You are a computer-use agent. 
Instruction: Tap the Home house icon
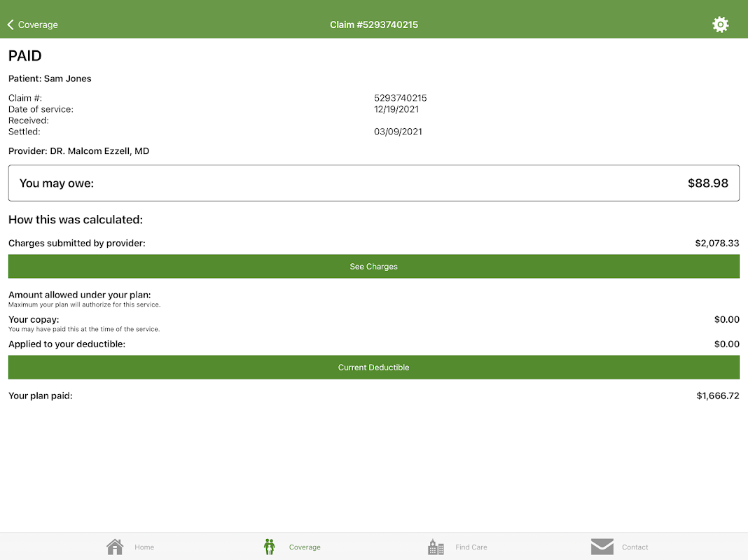[115, 547]
